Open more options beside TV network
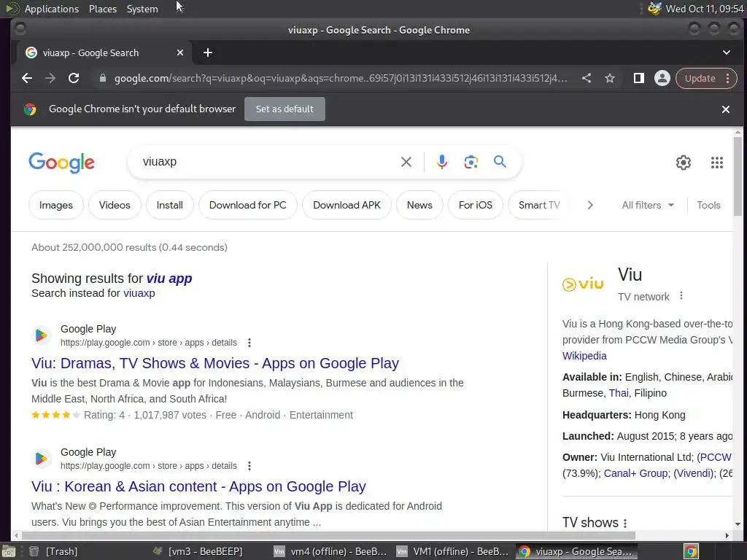747x560 pixels. click(x=681, y=296)
